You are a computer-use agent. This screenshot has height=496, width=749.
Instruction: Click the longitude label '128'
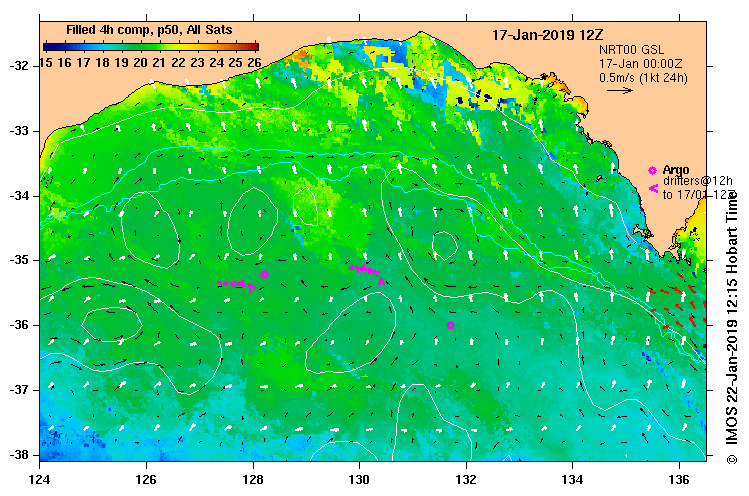253,479
